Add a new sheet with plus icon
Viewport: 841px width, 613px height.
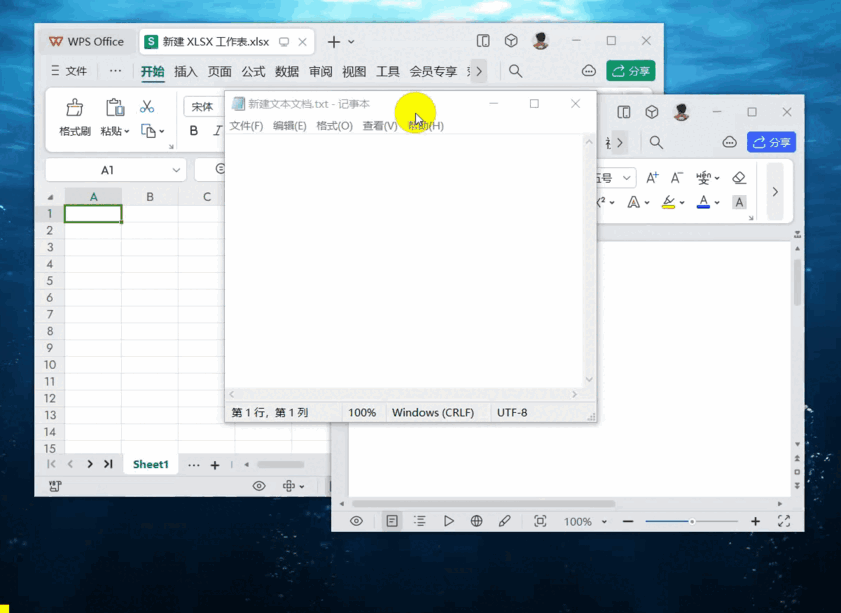point(215,465)
